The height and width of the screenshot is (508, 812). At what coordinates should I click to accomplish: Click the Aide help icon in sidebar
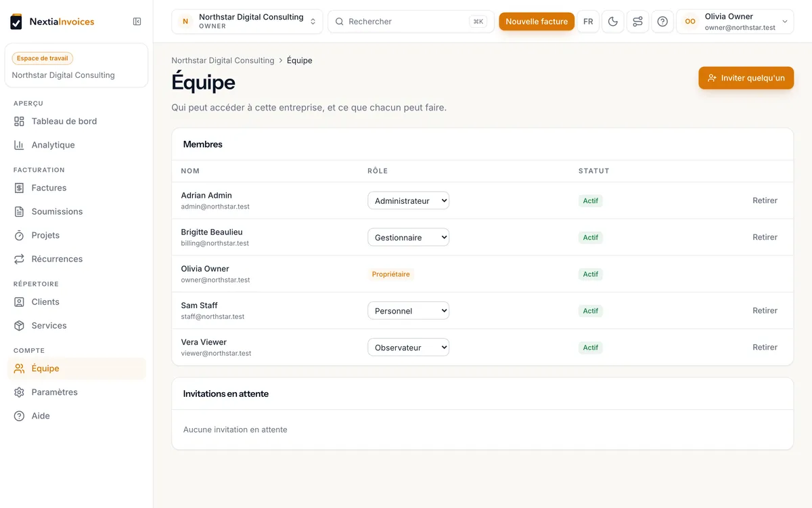[x=19, y=416]
